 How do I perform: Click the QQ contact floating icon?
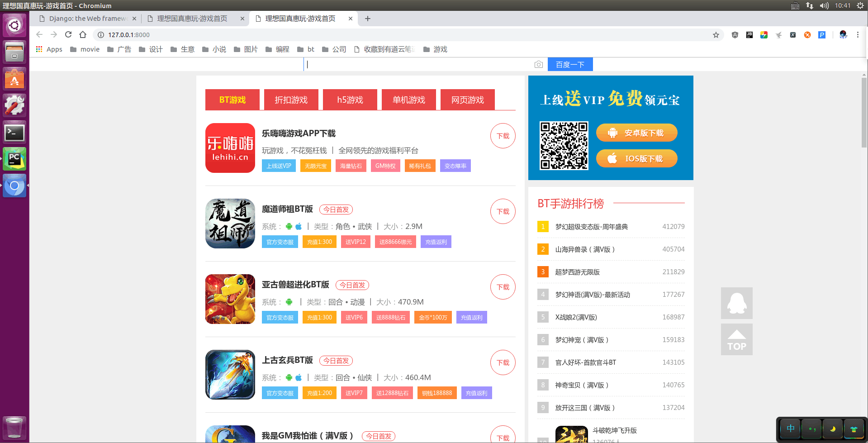[737, 303]
